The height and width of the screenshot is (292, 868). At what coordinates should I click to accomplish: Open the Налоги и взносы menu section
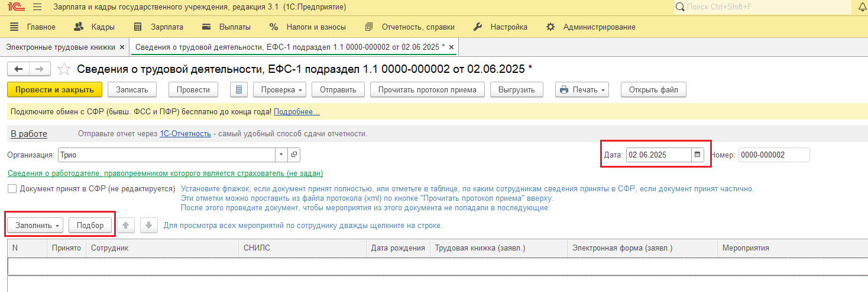pyautogui.click(x=307, y=27)
